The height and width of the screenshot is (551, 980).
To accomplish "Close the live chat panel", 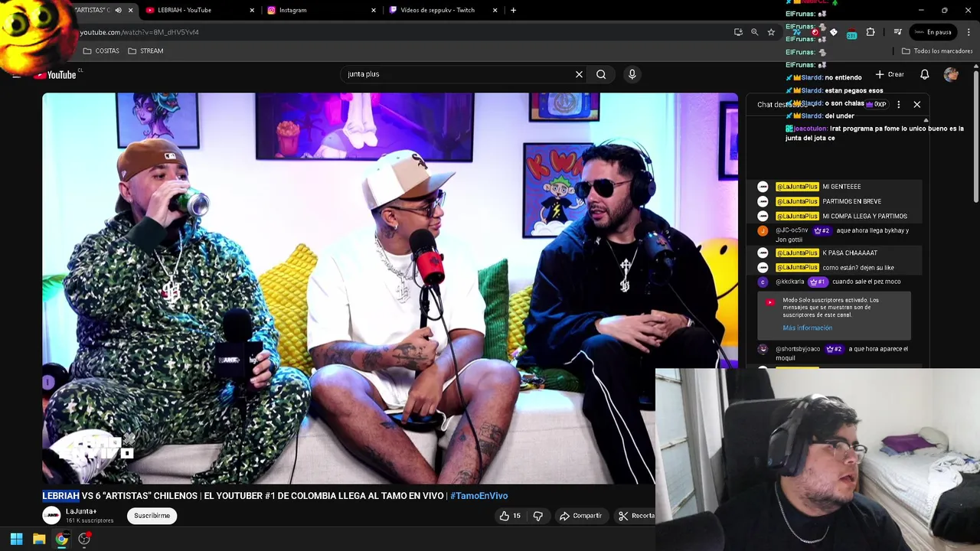I will [916, 104].
